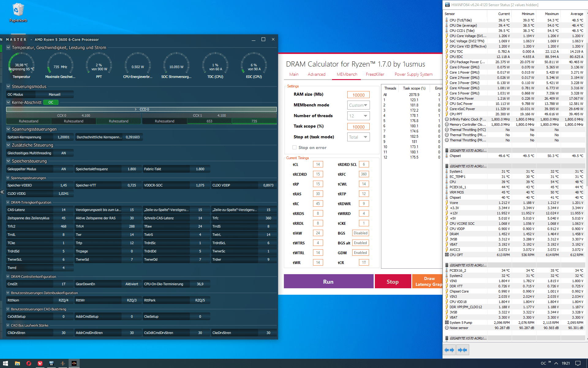
Task: Toggle GearDownEn Aktiviert setting
Action: [132, 284]
